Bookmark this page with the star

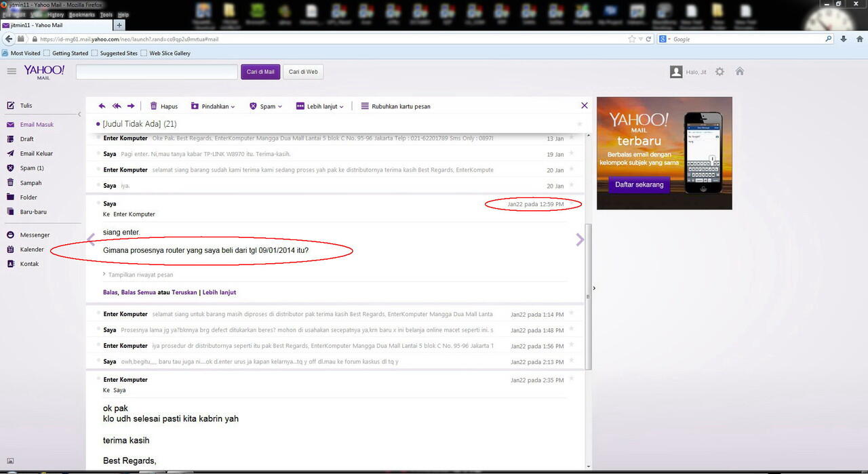(632, 39)
